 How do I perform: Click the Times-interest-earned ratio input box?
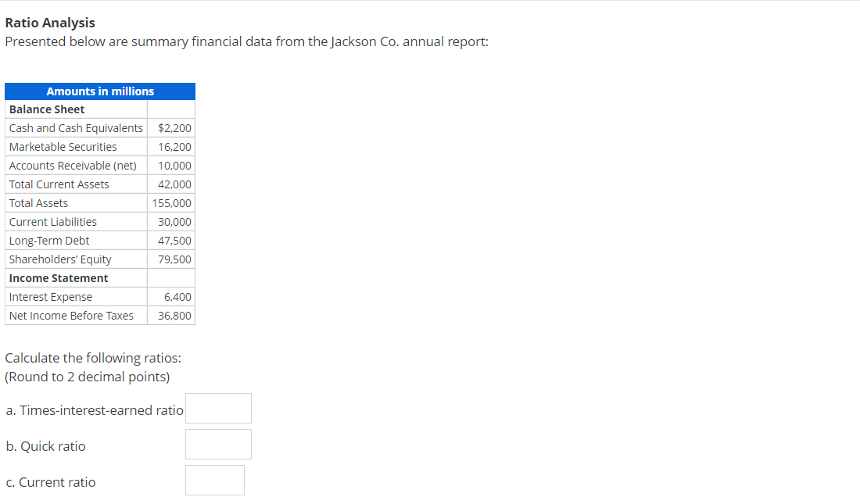(218, 408)
